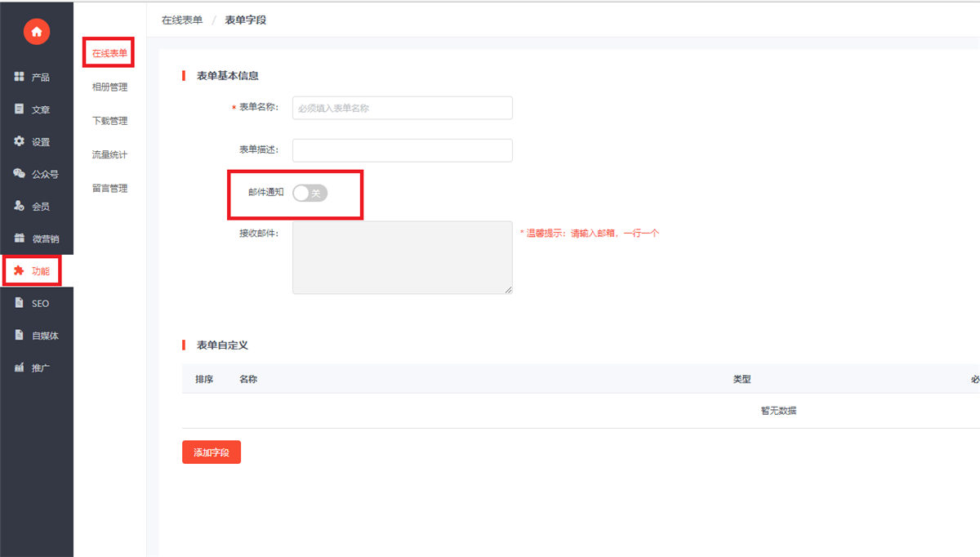Open the SEO file icon
Image resolution: width=980 pixels, height=557 pixels.
tap(20, 303)
